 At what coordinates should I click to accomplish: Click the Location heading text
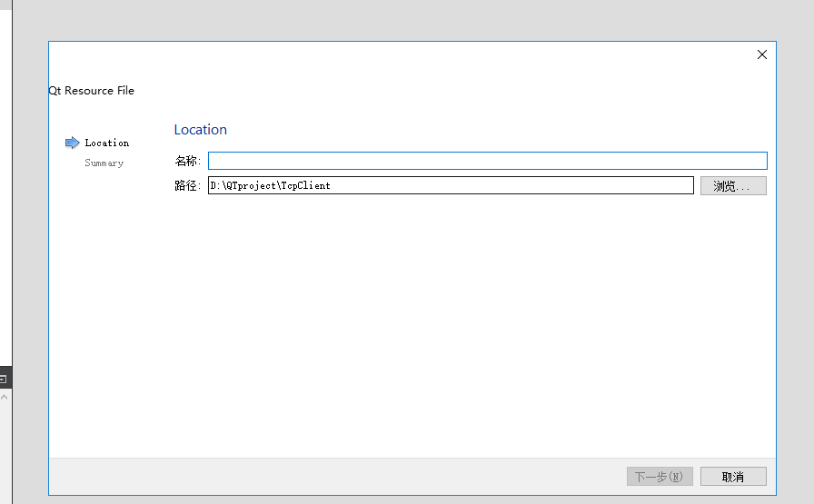click(x=201, y=130)
